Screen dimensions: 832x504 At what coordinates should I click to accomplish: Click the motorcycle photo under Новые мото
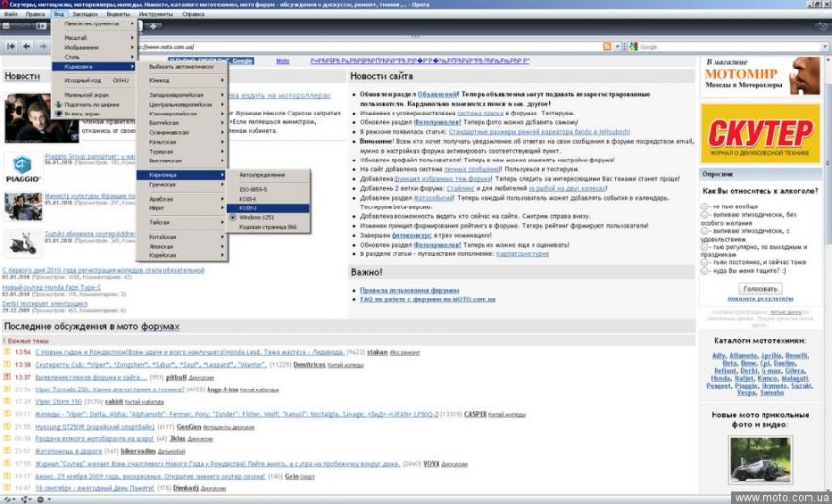[761, 460]
